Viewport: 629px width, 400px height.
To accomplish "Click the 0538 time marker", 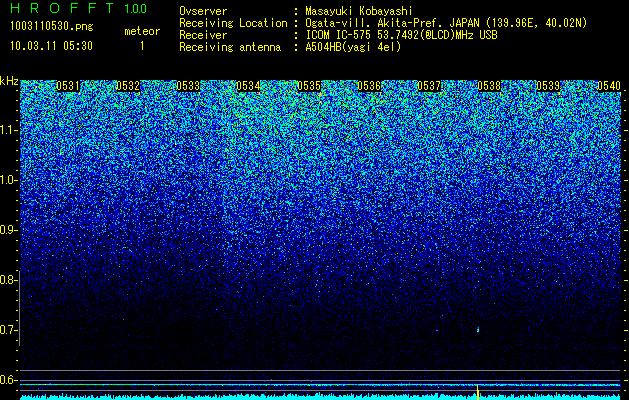I will click(489, 86).
